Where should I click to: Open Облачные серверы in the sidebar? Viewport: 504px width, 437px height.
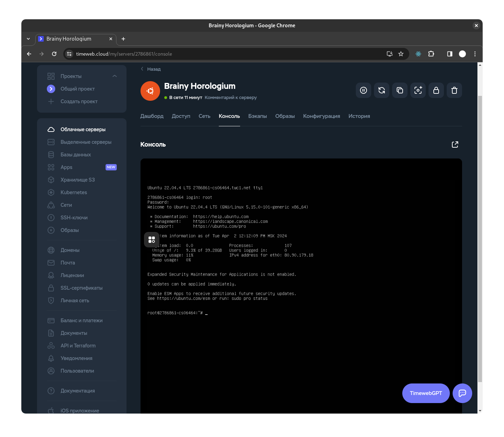83,129
